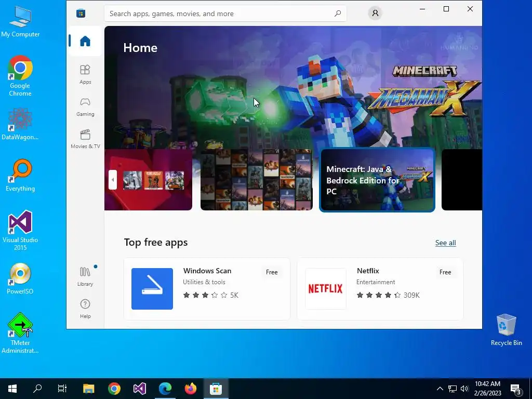Open the Windows Start menu

point(12,389)
